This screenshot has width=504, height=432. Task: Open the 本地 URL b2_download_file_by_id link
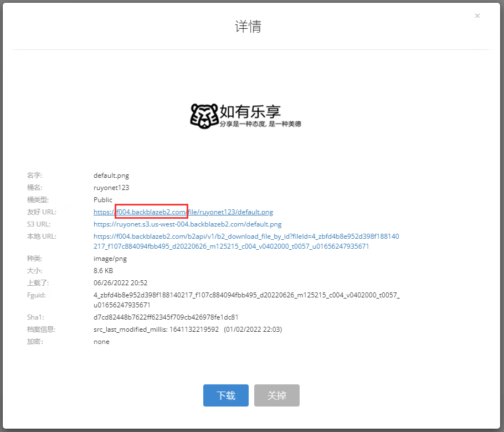[246, 241]
